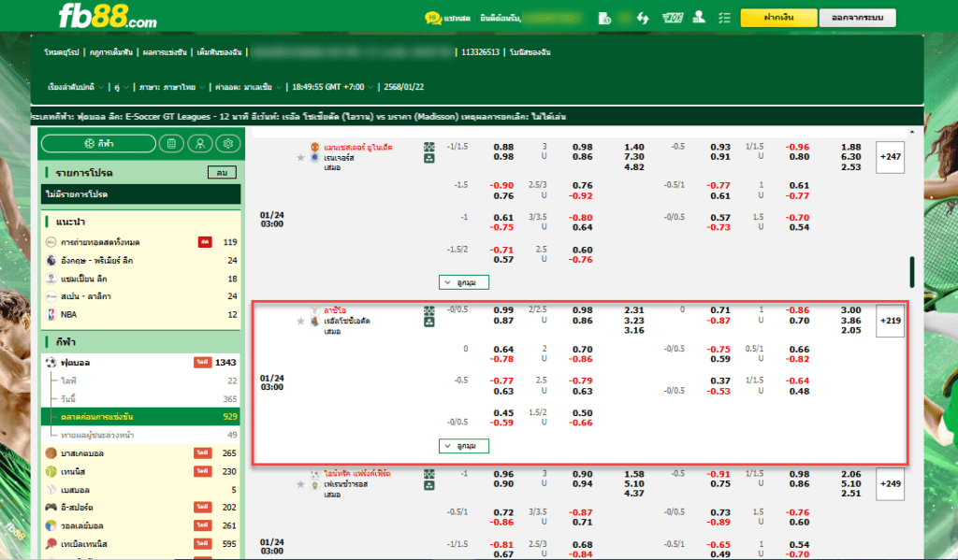The width and height of the screenshot is (958, 560).
Task: Select the tennis ball icon in sports list
Action: (x=51, y=471)
